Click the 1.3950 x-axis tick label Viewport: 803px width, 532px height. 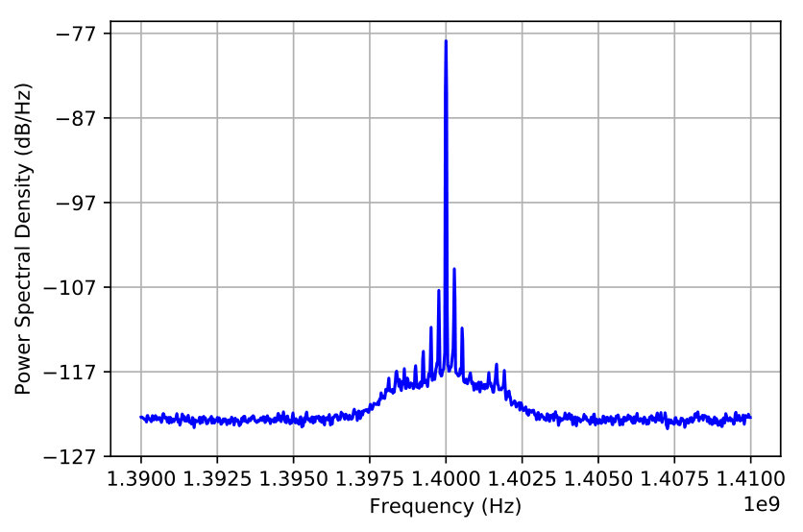pyautogui.click(x=294, y=479)
